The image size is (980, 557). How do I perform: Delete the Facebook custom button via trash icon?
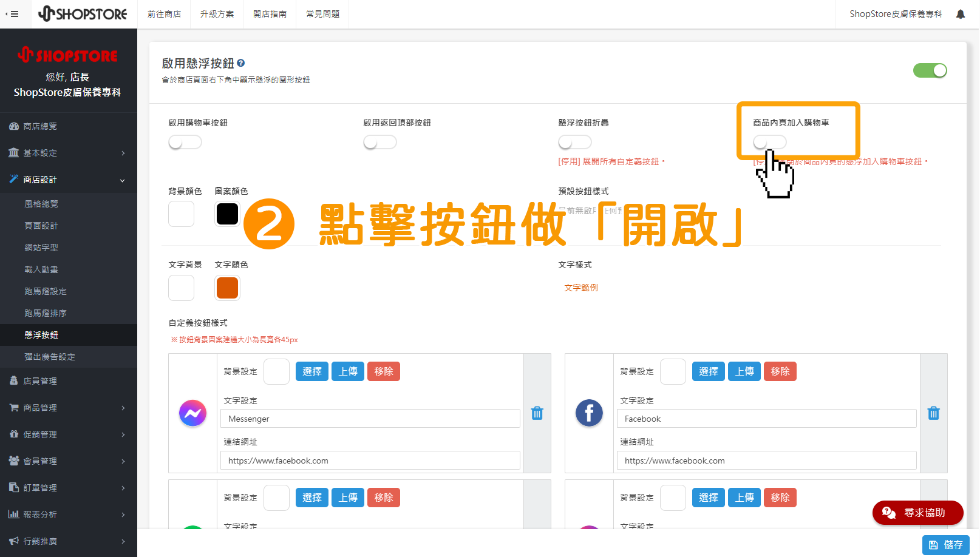tap(933, 413)
